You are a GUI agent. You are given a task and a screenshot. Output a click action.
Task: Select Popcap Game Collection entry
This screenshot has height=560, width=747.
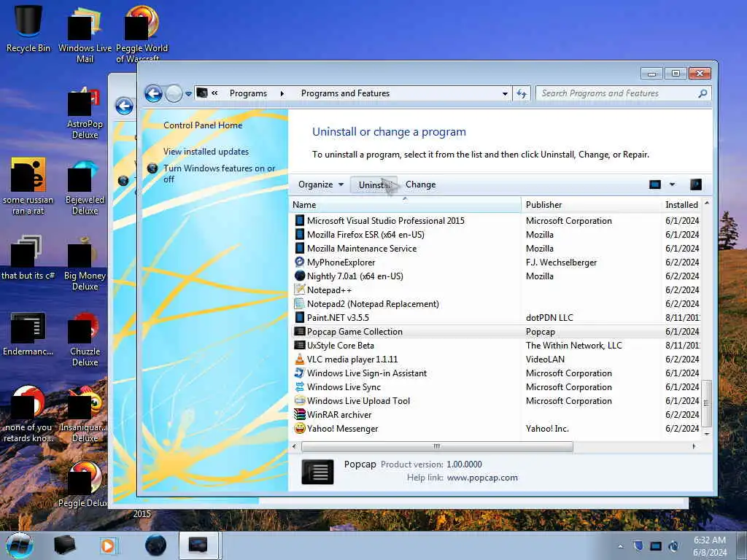[494, 332]
